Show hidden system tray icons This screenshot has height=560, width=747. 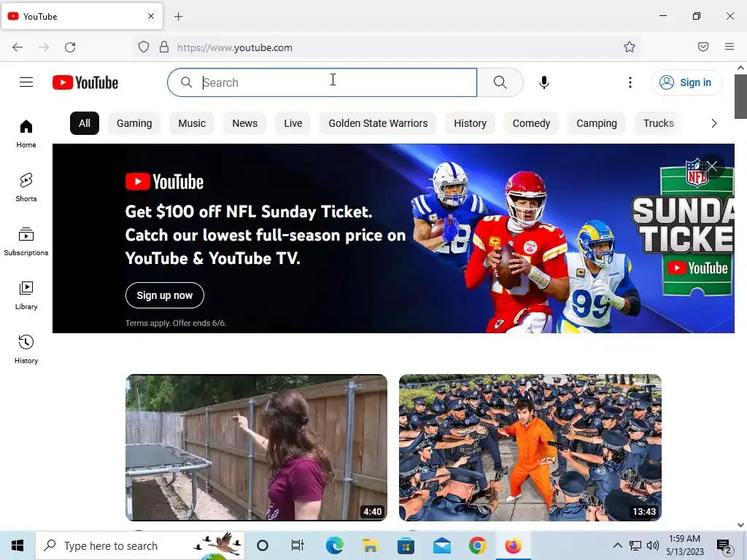point(617,545)
